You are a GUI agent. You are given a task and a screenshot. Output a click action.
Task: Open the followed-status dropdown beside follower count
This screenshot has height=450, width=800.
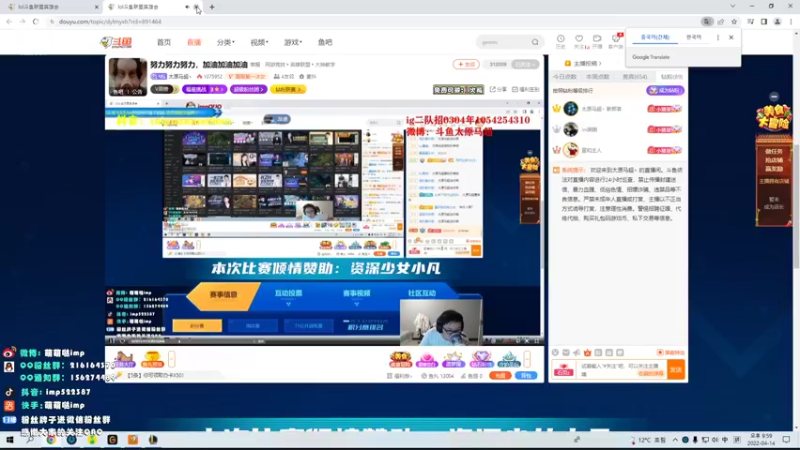pyautogui.click(x=526, y=64)
